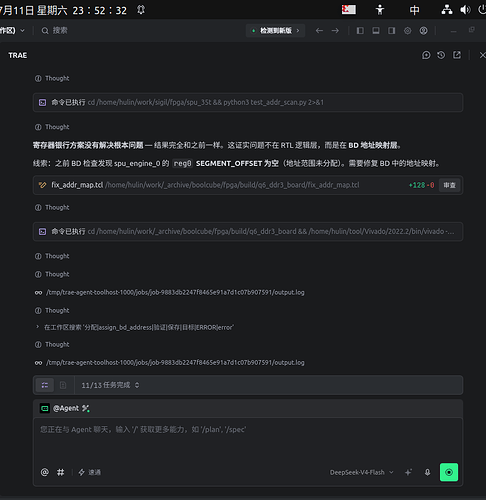Open executed command test_addr_scan.py row
Screen dimensions: 486x500
[x=248, y=102]
